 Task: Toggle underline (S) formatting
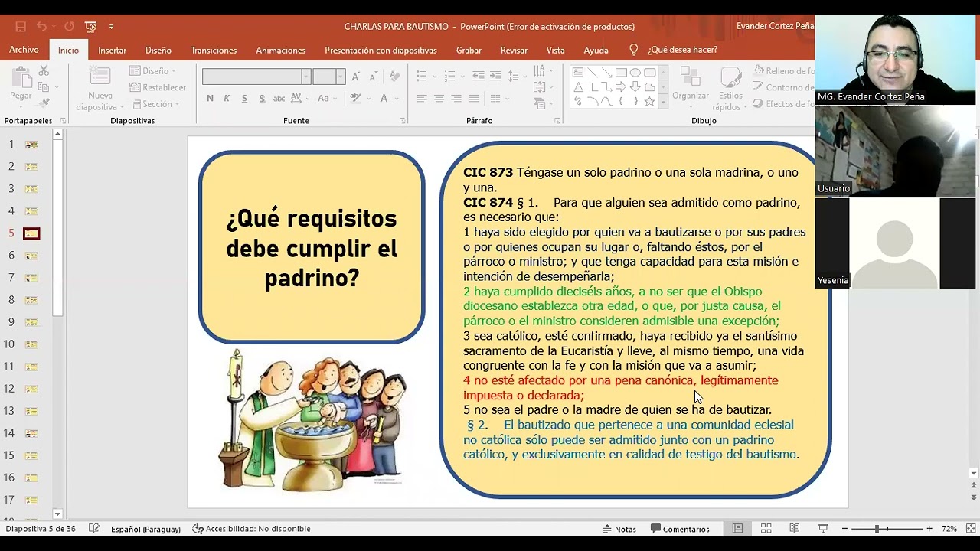(244, 99)
